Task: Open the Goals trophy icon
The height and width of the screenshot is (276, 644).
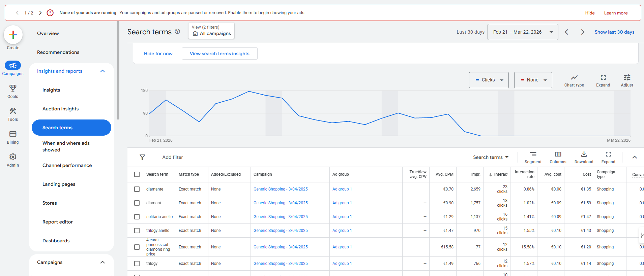Action: (x=13, y=88)
